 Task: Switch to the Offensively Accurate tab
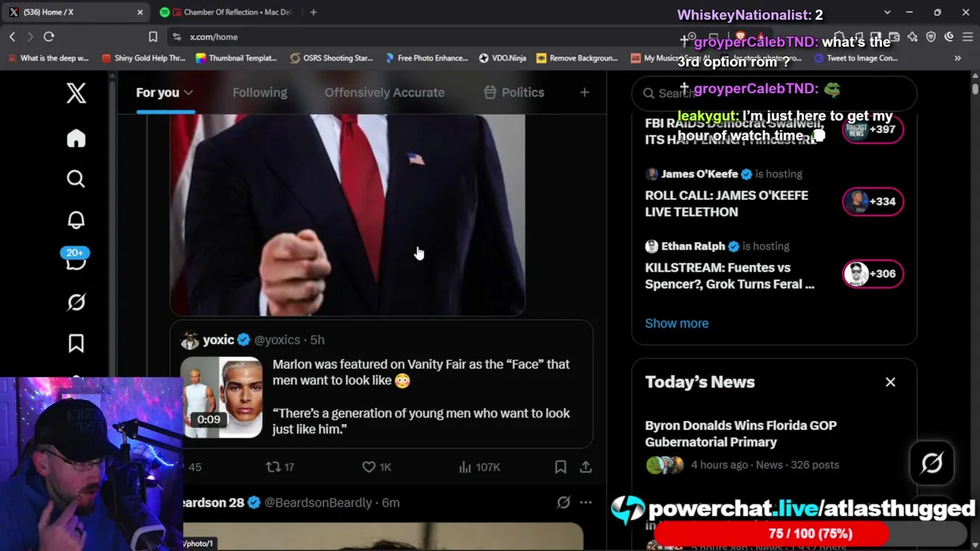384,93
